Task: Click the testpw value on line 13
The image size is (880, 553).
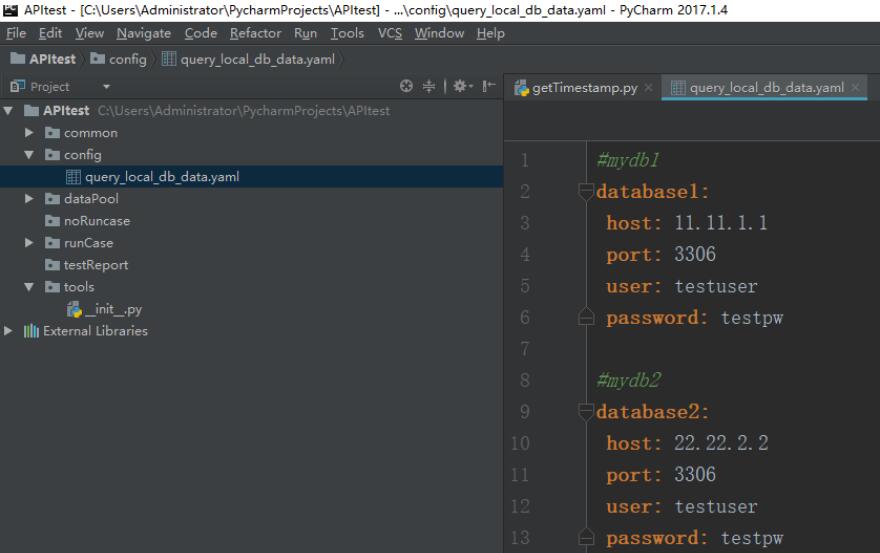Action: 751,538
